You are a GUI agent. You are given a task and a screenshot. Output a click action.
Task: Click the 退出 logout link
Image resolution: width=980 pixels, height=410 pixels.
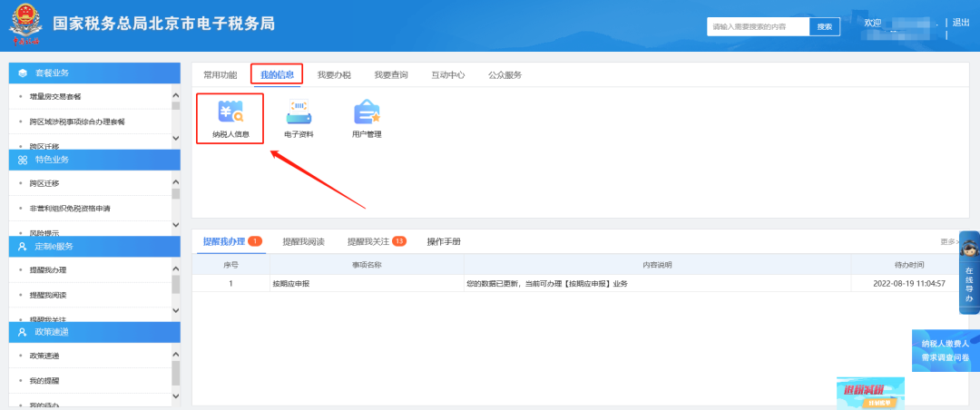(x=961, y=23)
